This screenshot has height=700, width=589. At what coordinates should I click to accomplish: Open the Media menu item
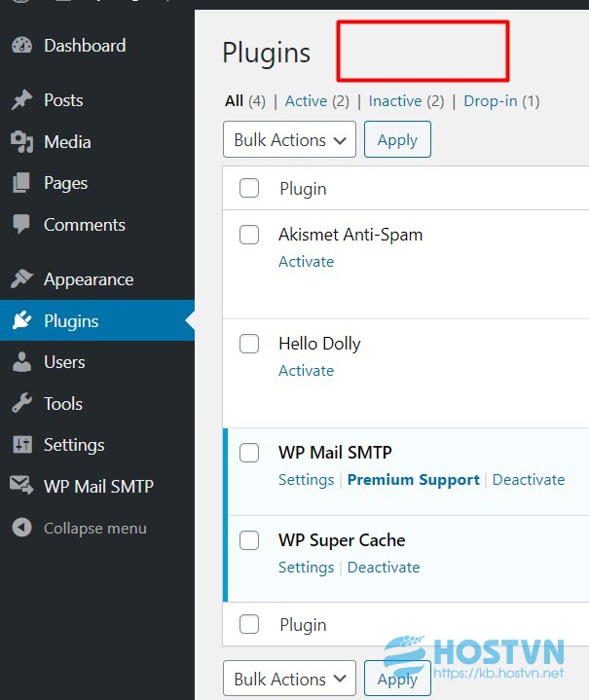[67, 142]
